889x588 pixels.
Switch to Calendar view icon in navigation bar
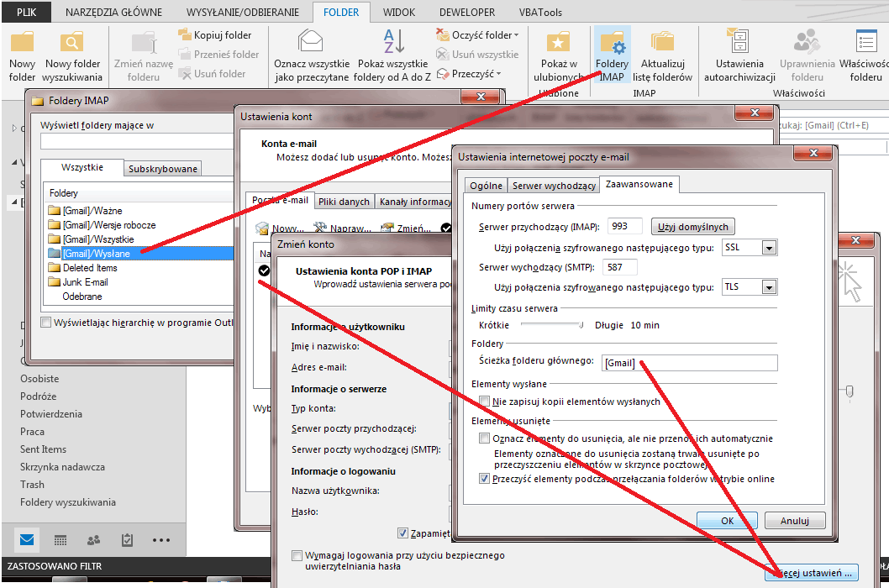tap(60, 540)
